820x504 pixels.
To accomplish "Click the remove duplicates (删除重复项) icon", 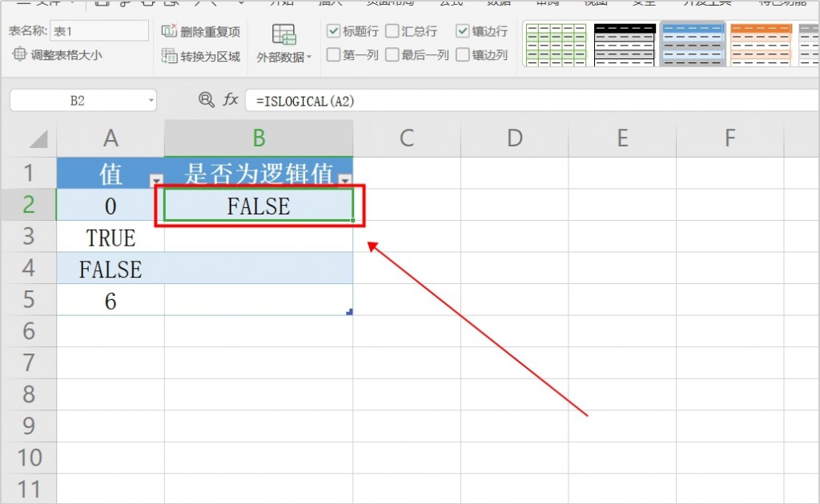I will click(169, 31).
